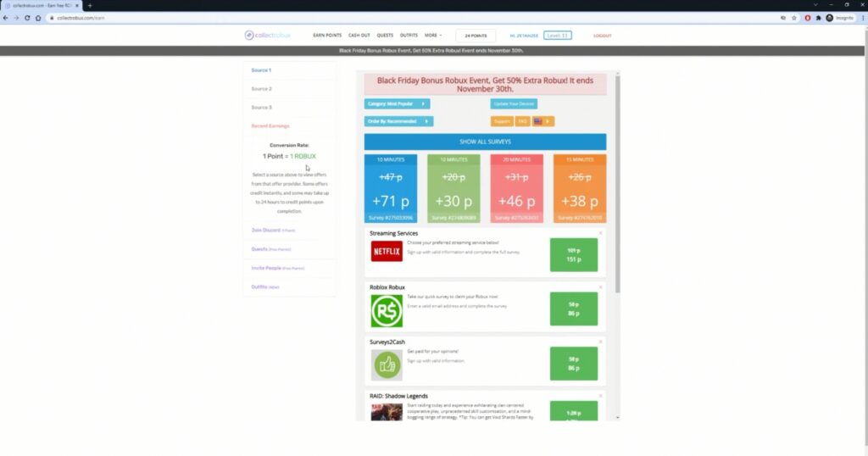Open the orange +38 p survey card
The height and width of the screenshot is (456, 868).
tap(580, 189)
